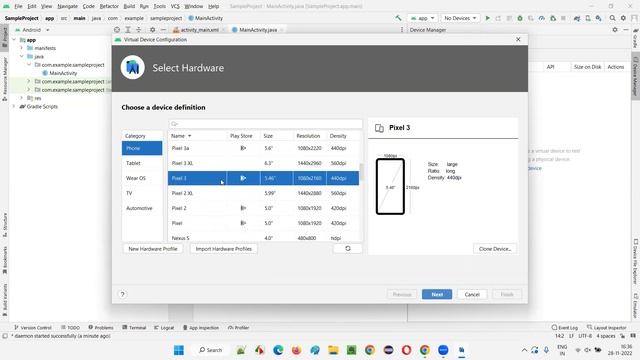Click the Clone Device button

pos(495,249)
